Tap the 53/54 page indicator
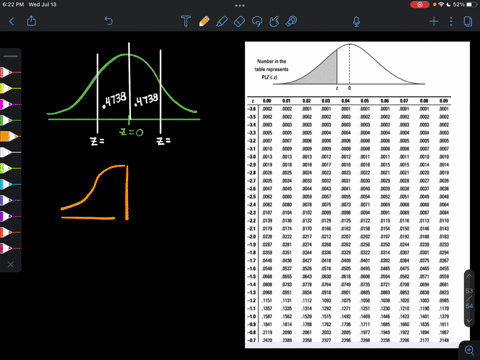 [x=469, y=298]
